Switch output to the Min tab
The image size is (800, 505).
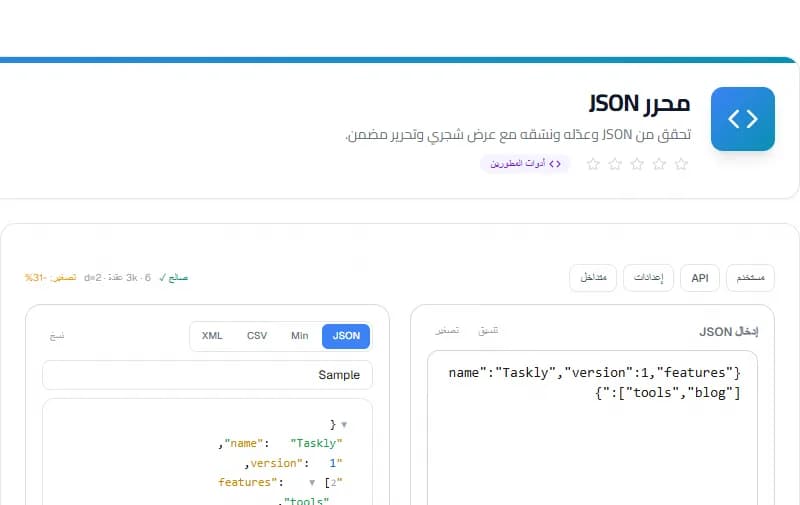299,336
